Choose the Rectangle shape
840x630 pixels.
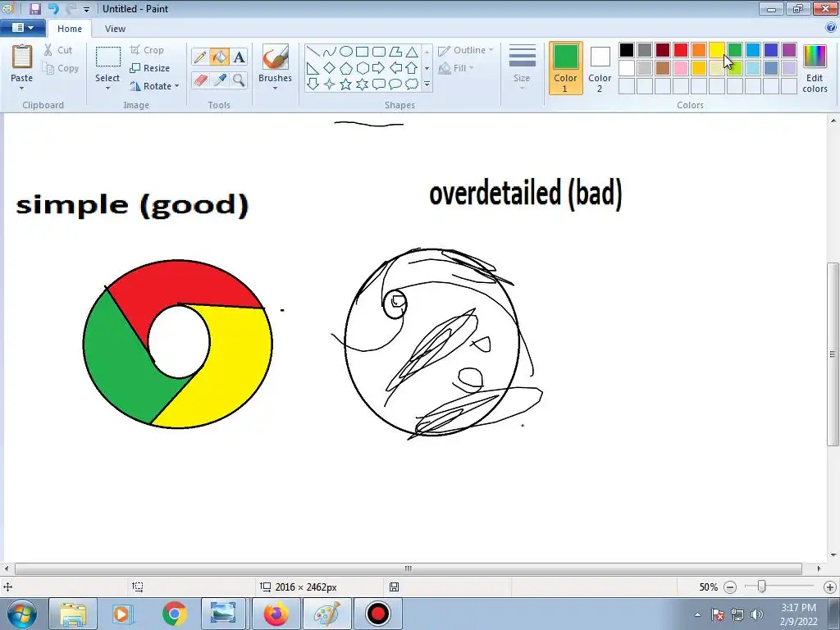(362, 52)
